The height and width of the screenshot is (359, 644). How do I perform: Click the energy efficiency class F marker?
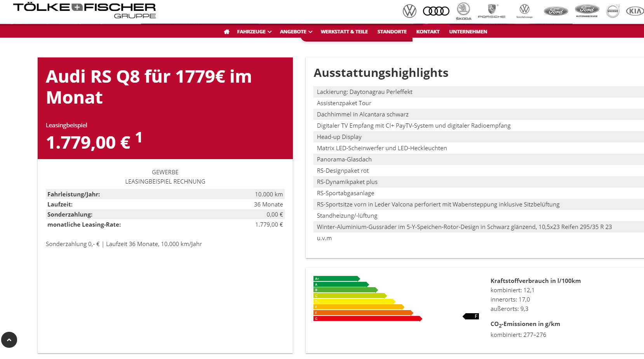point(471,316)
